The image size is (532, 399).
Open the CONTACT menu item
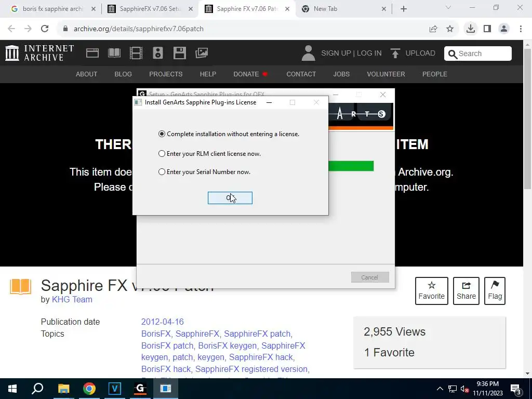point(301,74)
